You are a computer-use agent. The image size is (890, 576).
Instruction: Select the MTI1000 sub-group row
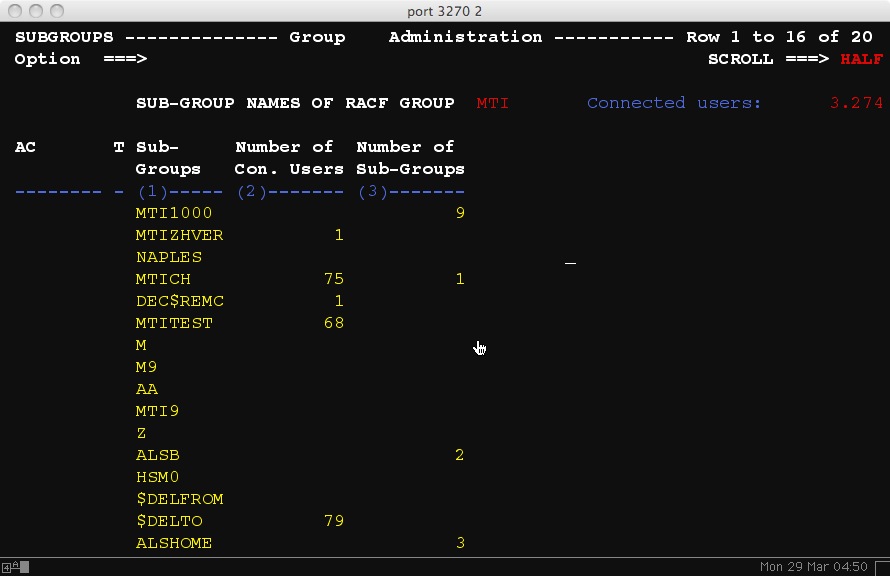point(174,213)
